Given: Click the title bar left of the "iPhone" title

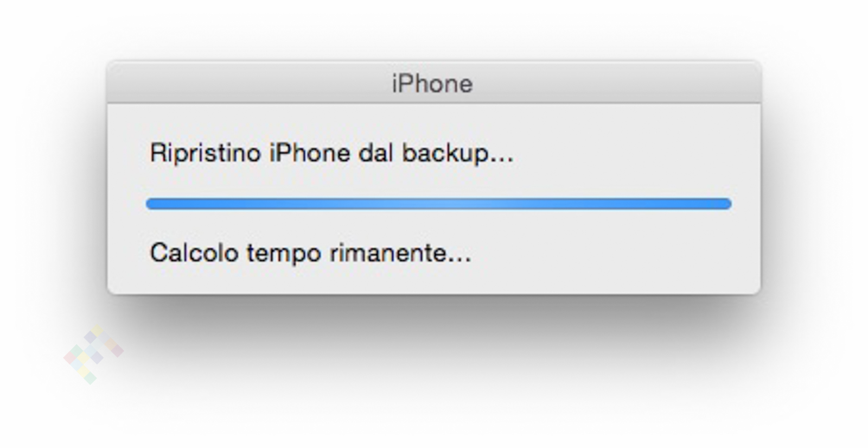Looking at the screenshot, I should coord(244,84).
